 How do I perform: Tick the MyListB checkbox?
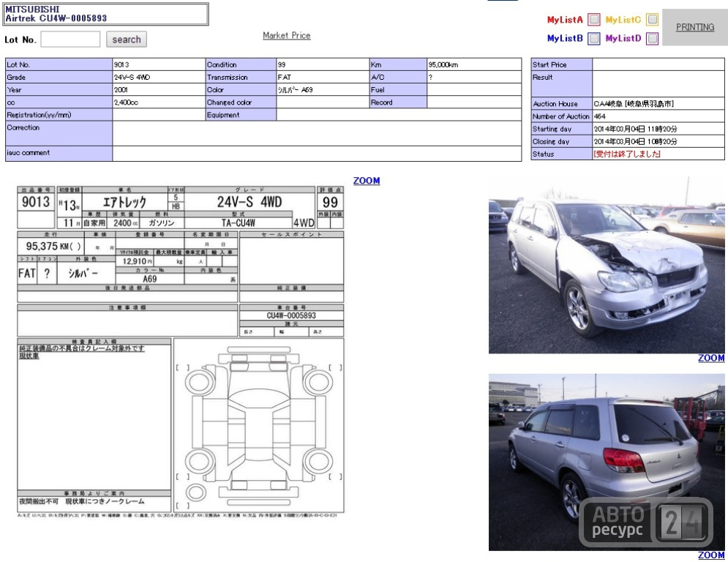click(594, 38)
